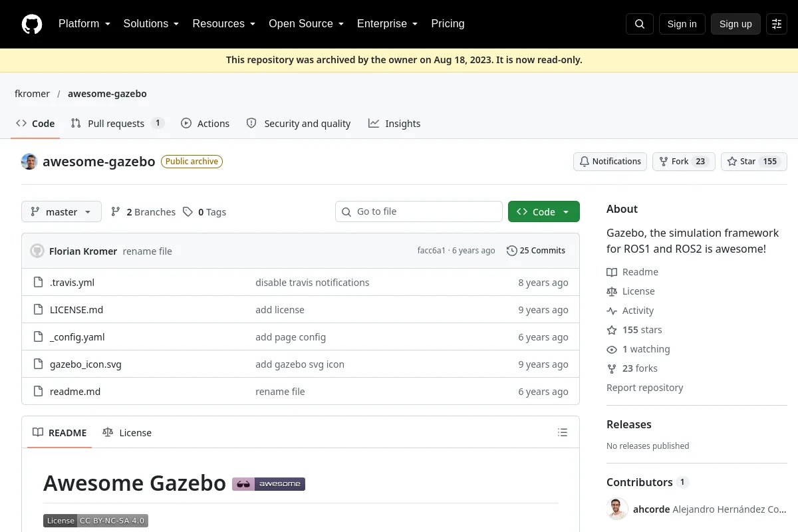Click the branch icon beside 2 Branches

[x=116, y=211]
